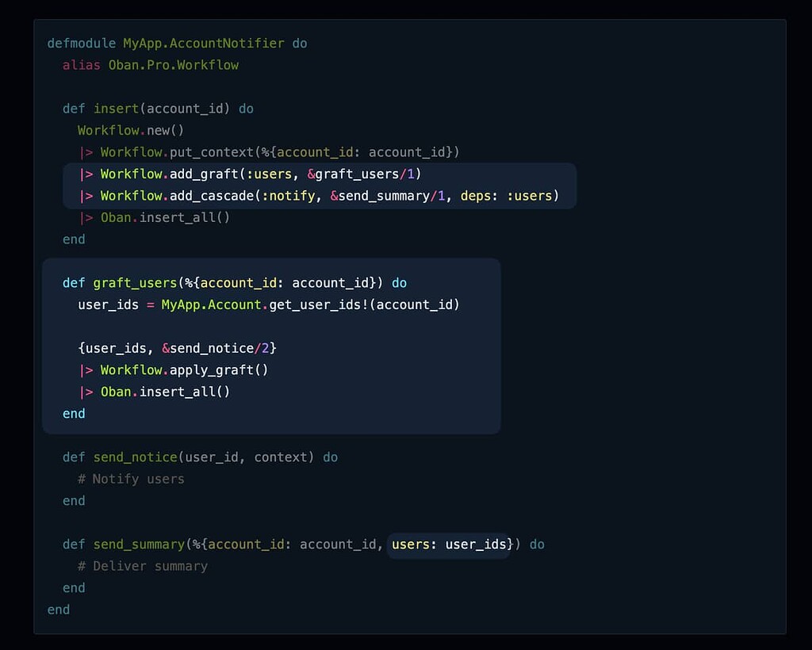Select the graft_users function definition header
Screen dimensions: 812x650
[x=230, y=282]
